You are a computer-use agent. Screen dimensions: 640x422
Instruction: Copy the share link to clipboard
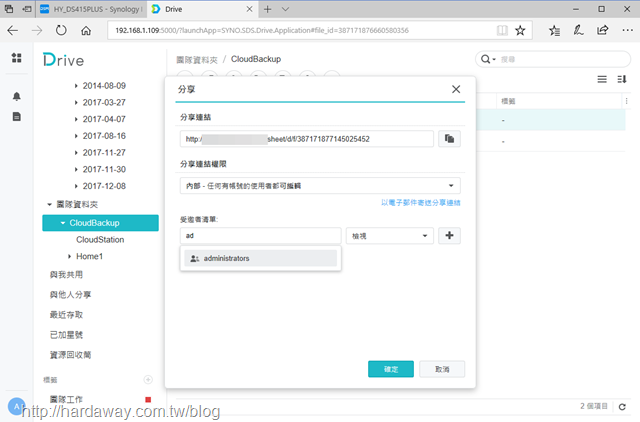pyautogui.click(x=449, y=139)
